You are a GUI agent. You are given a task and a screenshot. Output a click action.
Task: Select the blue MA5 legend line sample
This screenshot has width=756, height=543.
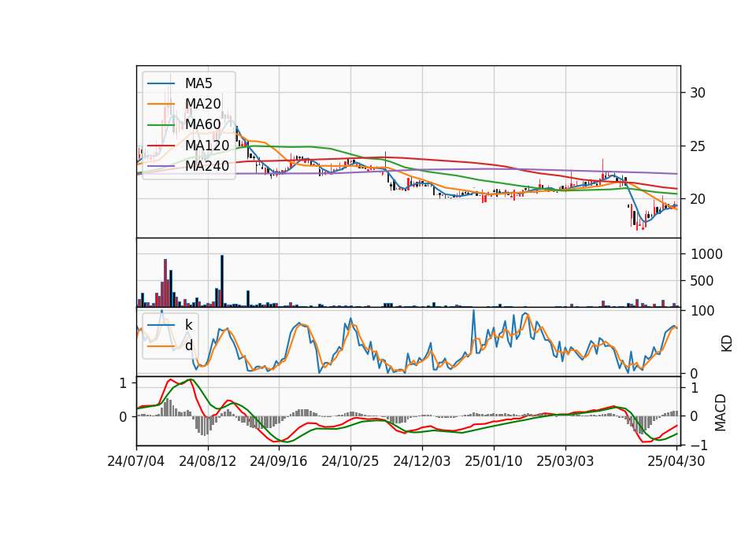click(161, 84)
